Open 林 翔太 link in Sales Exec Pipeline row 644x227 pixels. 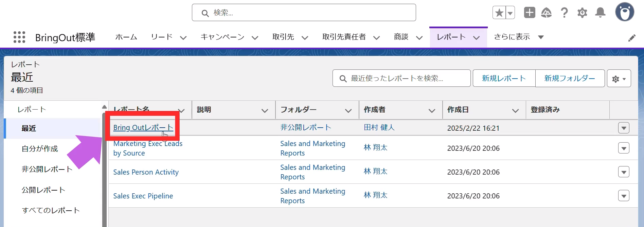pos(375,195)
